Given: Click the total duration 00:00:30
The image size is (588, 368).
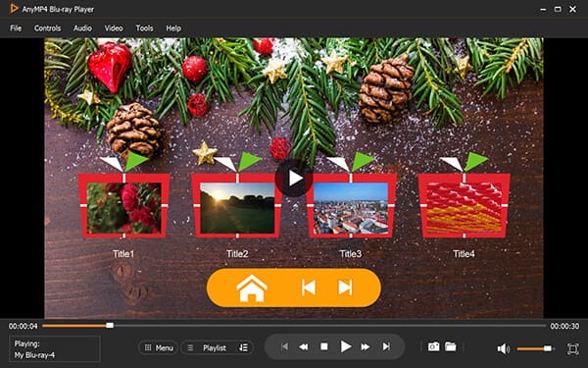Looking at the screenshot, I should pos(564,326).
